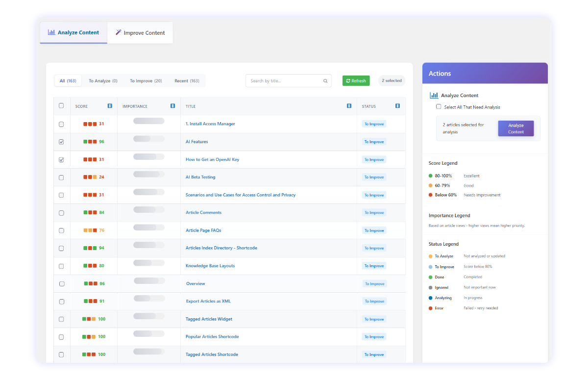Show the Recent (163) filter tab
588x380 pixels.
coord(187,81)
